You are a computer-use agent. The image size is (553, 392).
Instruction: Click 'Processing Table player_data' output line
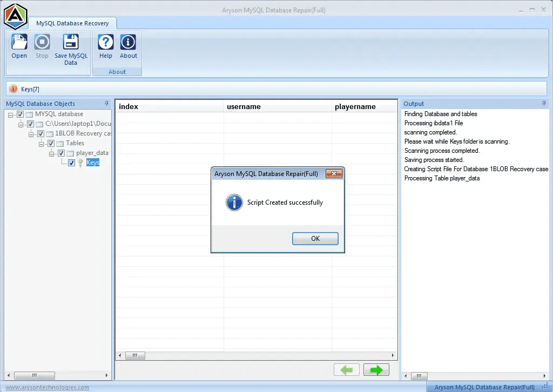[x=442, y=178]
